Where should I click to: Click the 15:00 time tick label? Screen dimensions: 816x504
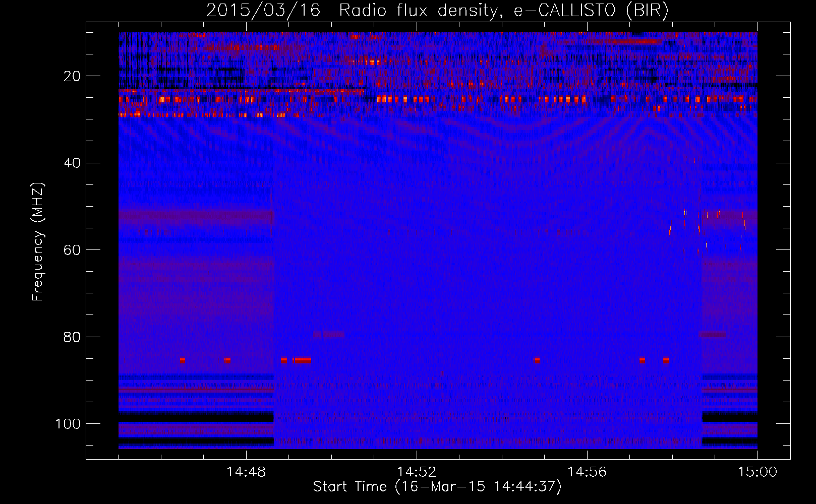point(757,472)
